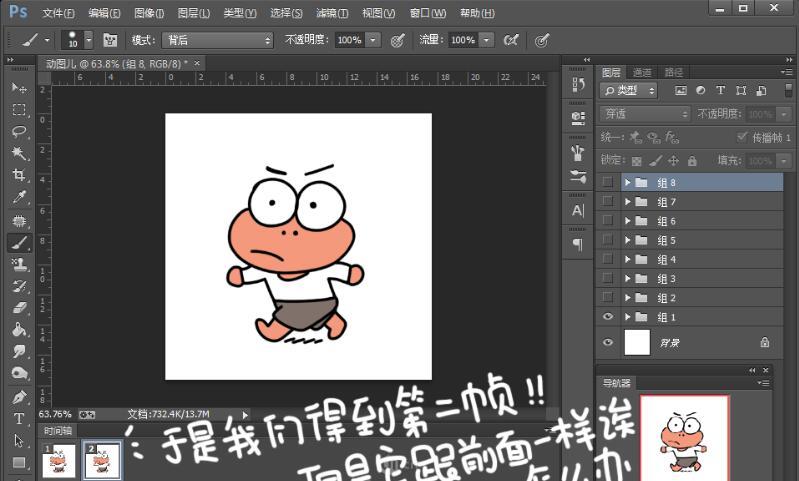Select the Smudge tool
Viewport: 799px width, 481px height.
[x=19, y=352]
